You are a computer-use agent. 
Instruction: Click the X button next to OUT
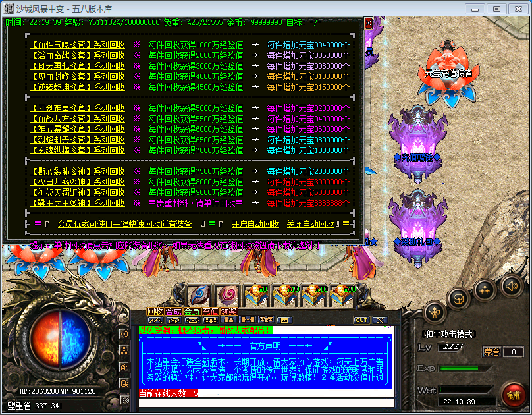(x=380, y=320)
